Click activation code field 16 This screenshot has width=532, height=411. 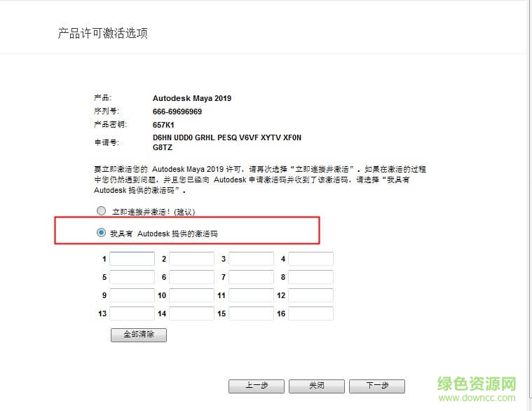[x=311, y=314]
